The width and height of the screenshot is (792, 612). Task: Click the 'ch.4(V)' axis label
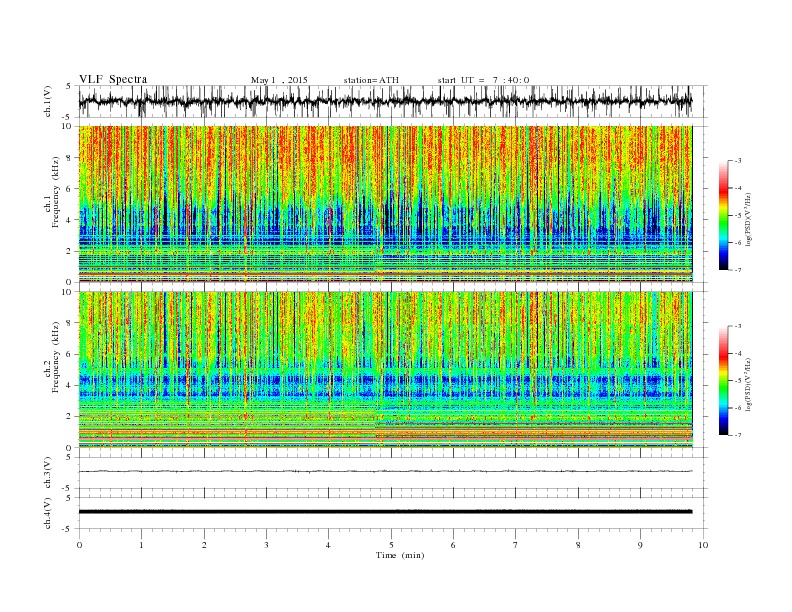click(x=48, y=513)
